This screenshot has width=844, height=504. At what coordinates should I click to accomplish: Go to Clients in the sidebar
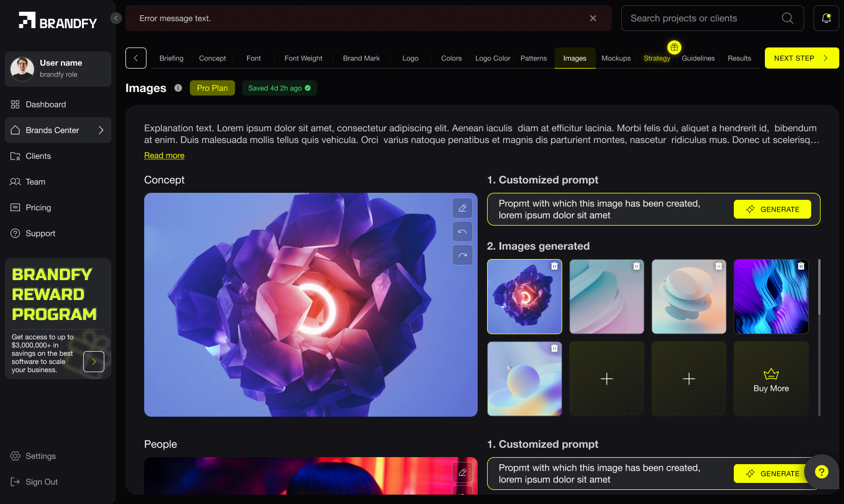[58, 156]
